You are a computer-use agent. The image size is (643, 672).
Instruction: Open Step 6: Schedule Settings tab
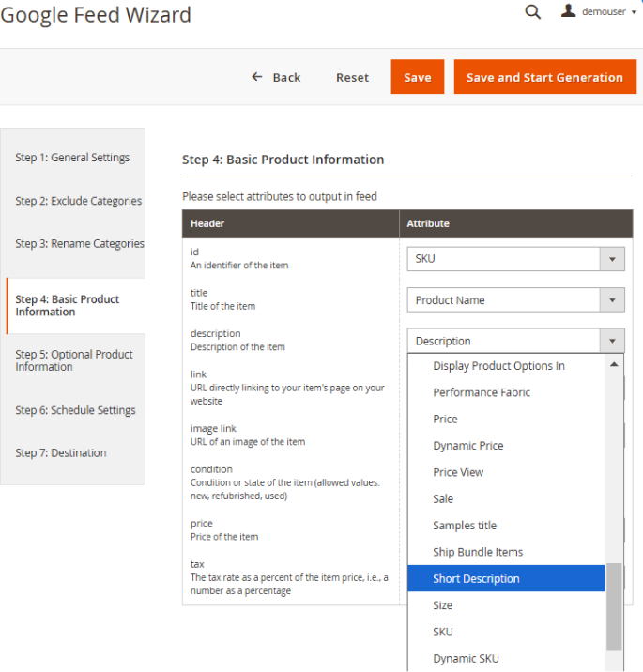coord(75,410)
